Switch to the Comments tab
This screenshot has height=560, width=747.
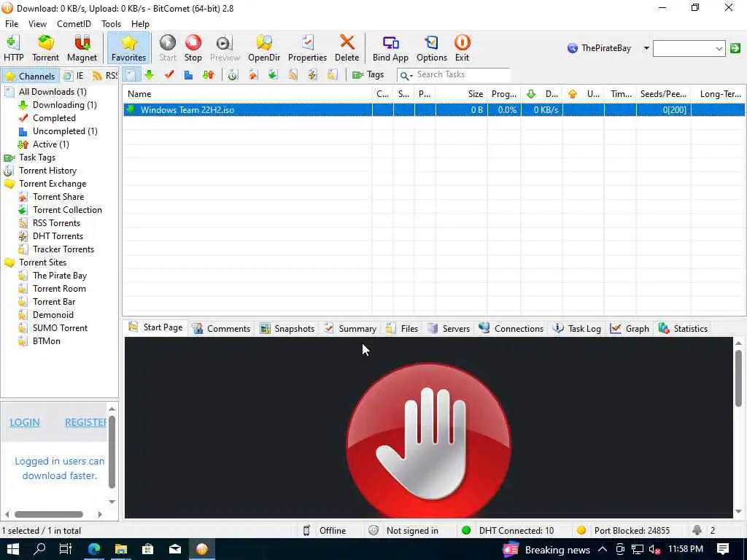221,329
